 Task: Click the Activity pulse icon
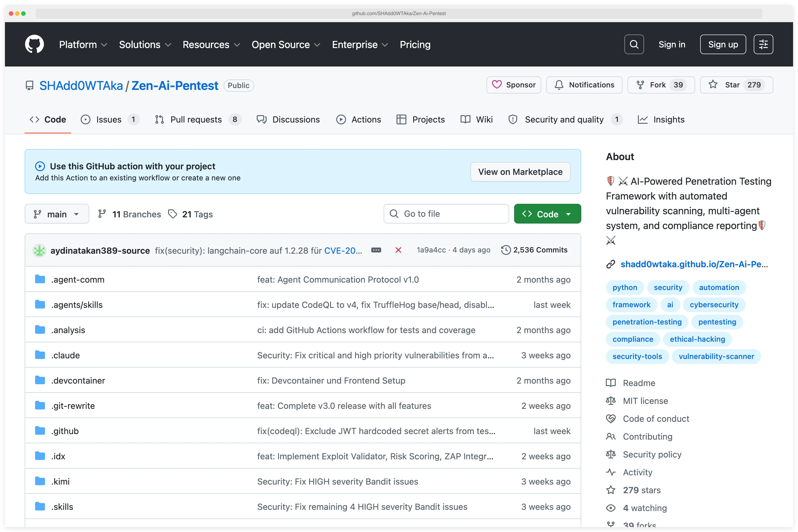(611, 472)
